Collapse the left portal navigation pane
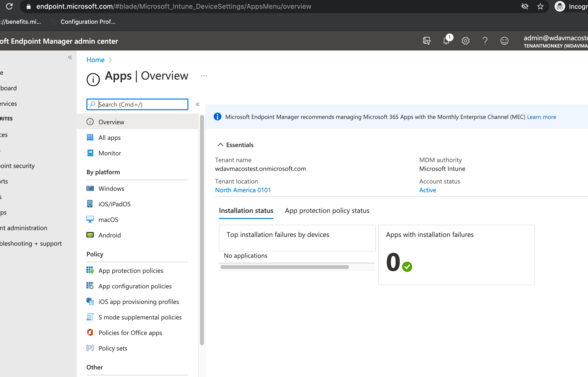Image resolution: width=588 pixels, height=377 pixels. (70, 57)
